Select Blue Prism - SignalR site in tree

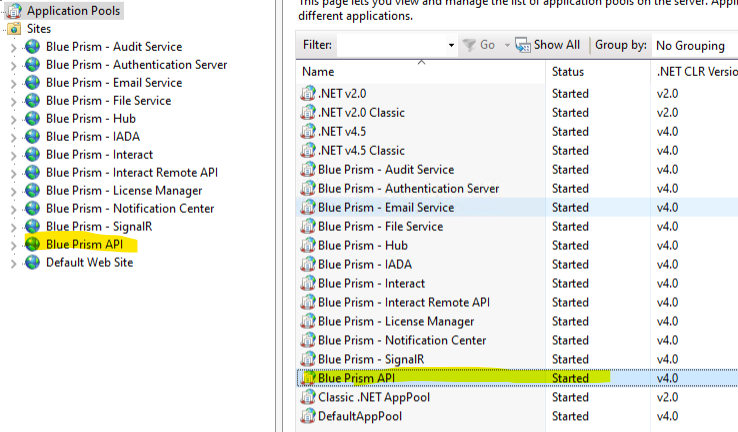pyautogui.click(x=99, y=226)
